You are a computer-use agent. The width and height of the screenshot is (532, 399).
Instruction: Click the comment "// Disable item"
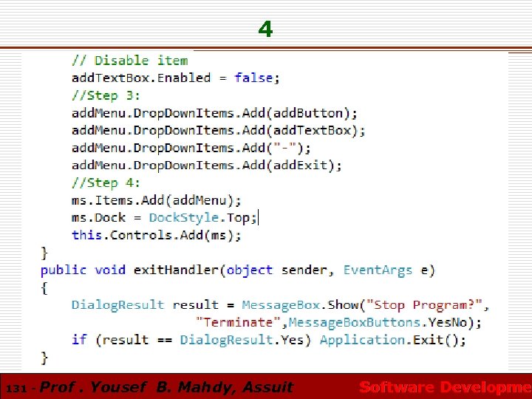coord(129,61)
